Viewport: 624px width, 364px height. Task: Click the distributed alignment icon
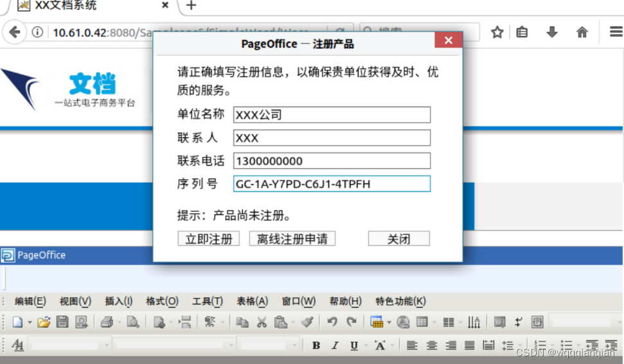click(488, 345)
